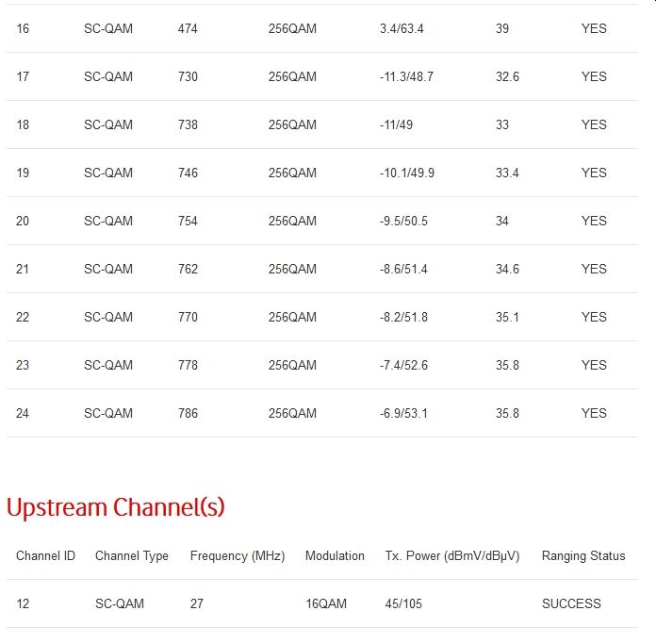Screen dimensions: 656x644
Task: Click signal strength -6.9/53.1 for channel 24
Action: tap(403, 413)
